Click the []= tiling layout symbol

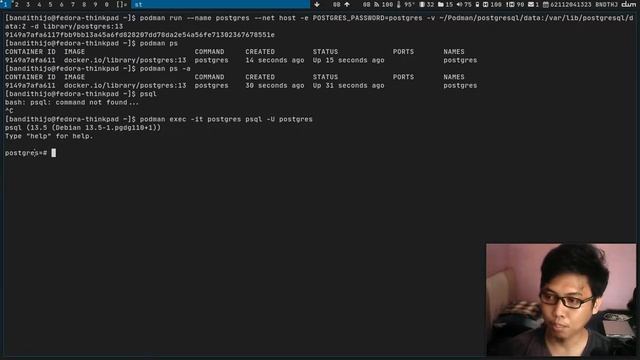[122, 4]
